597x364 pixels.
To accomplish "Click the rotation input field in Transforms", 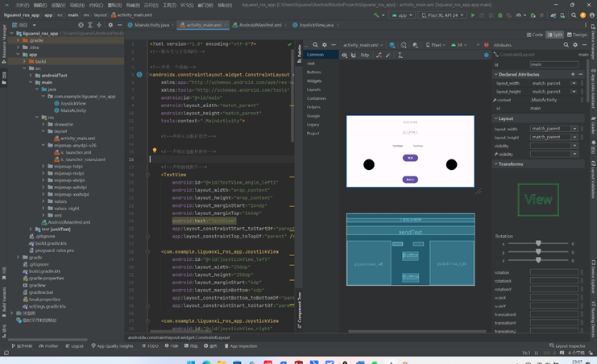I will pos(554,273).
